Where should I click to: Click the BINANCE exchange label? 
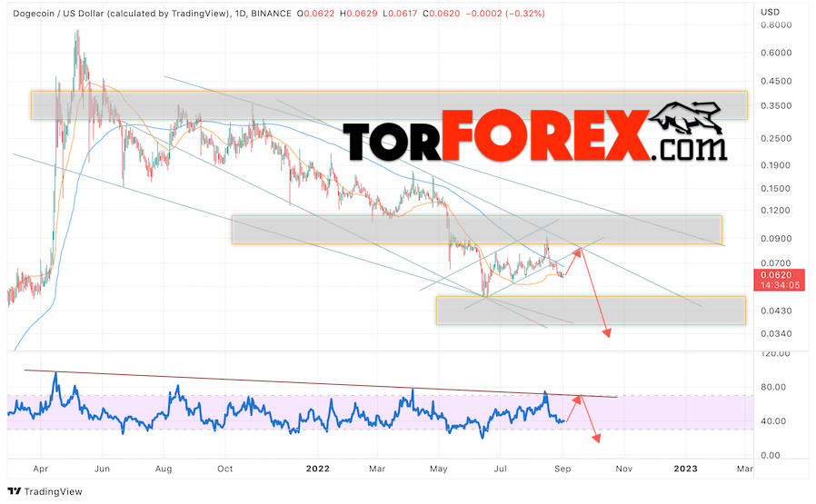(x=271, y=14)
